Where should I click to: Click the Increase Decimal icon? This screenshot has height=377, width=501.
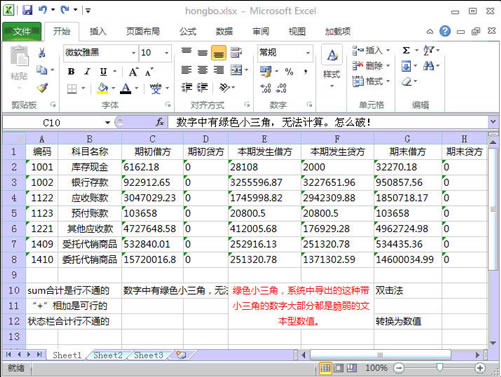pyautogui.click(x=265, y=88)
